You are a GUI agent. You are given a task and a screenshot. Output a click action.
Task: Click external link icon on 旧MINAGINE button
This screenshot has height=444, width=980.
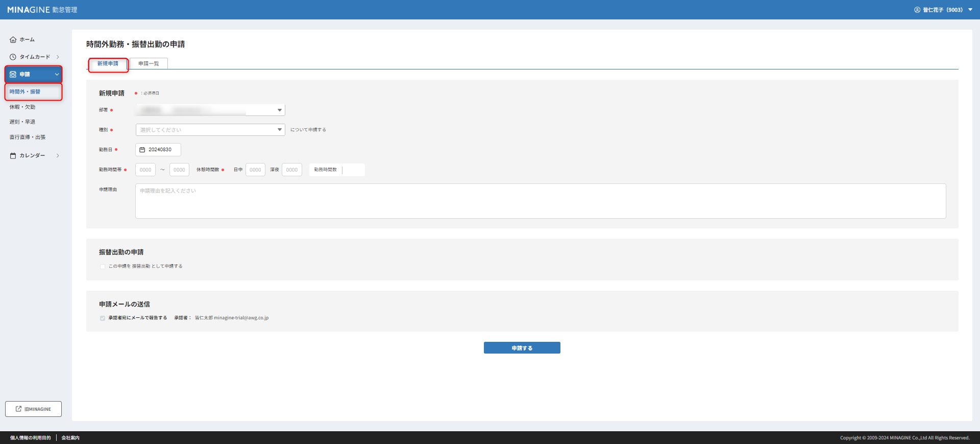(19, 409)
